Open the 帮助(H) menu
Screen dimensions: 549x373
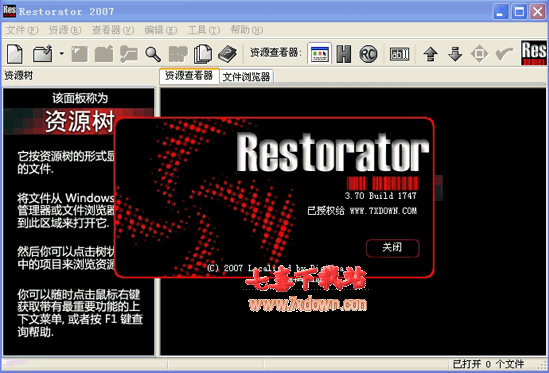246,30
